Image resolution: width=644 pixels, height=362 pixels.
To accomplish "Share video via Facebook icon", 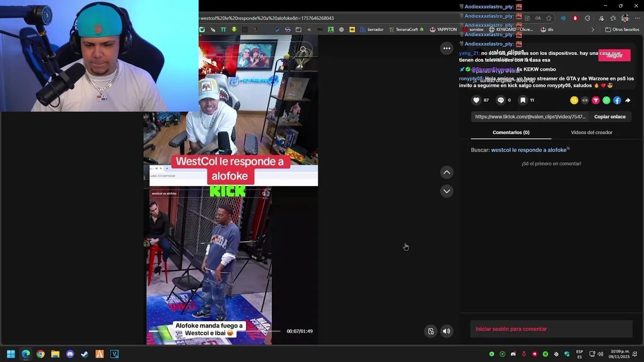I will (x=617, y=101).
